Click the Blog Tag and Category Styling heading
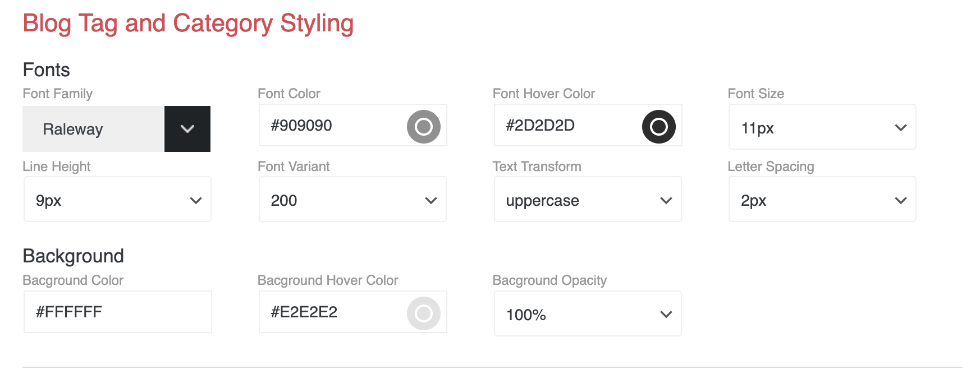980x388 pixels. coord(188,24)
